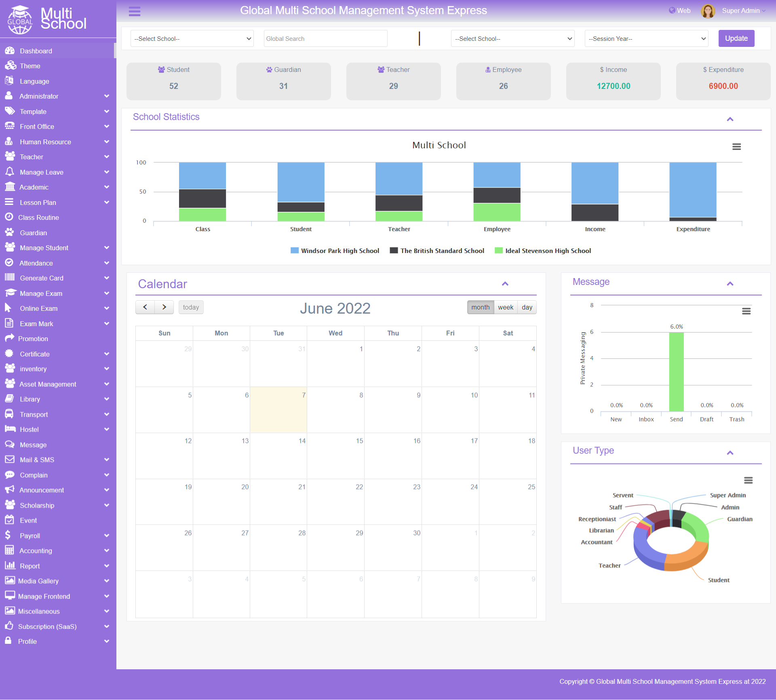Click the Web globe icon

pos(672,11)
